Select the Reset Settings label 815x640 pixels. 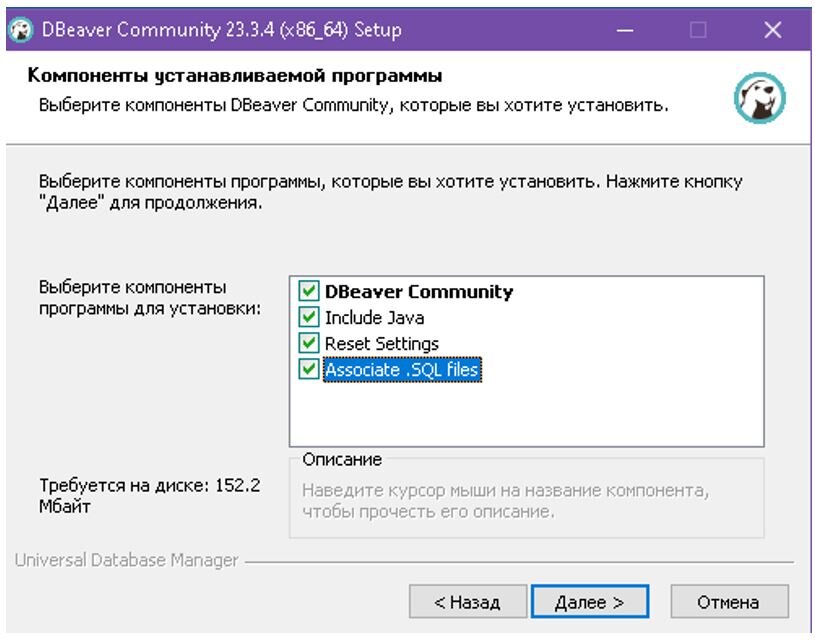(x=382, y=344)
